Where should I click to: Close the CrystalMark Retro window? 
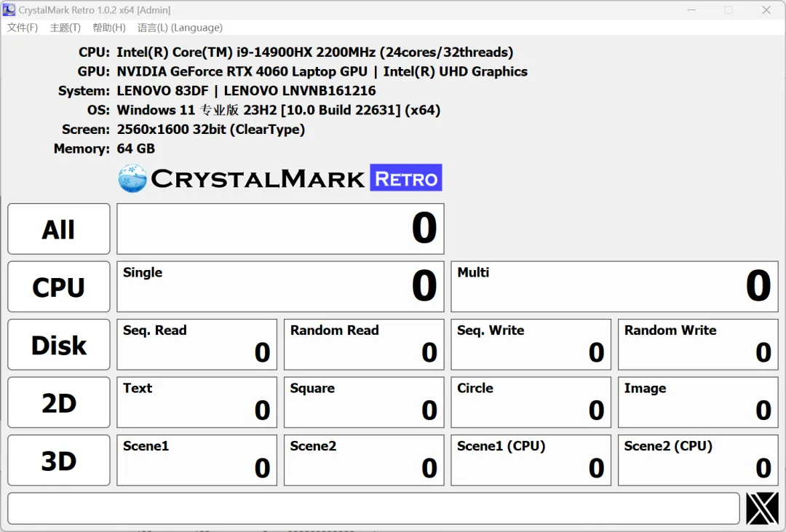[x=766, y=10]
